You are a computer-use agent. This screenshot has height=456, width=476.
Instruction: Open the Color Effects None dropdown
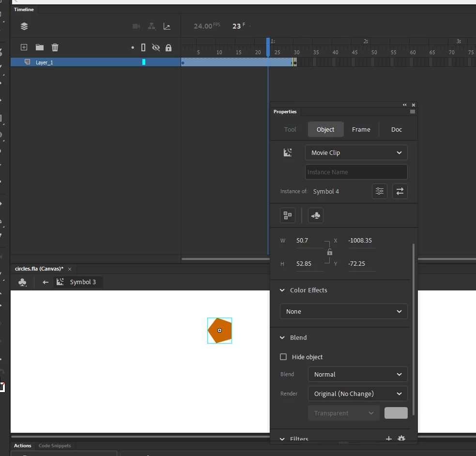(x=344, y=312)
